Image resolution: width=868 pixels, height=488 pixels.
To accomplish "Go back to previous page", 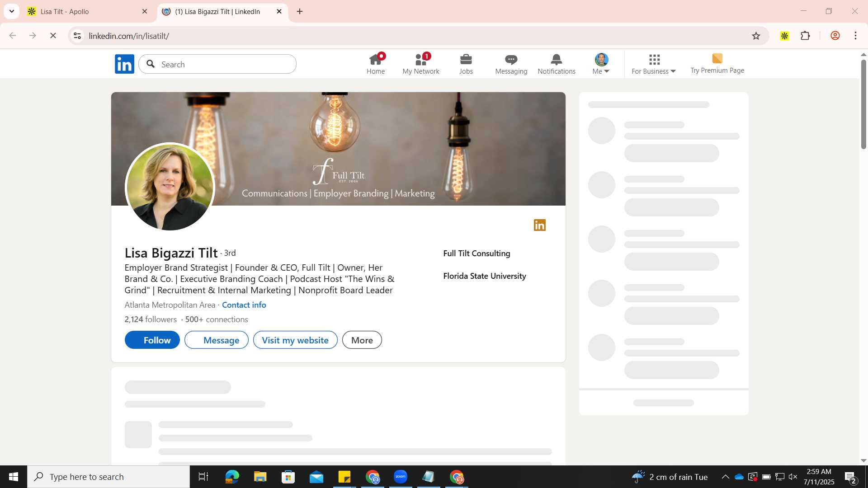I will pyautogui.click(x=13, y=36).
